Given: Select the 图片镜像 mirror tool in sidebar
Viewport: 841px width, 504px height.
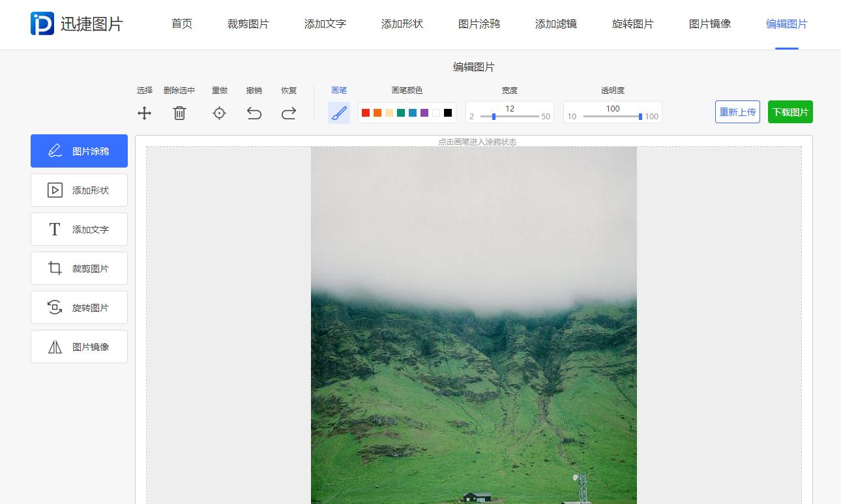Looking at the screenshot, I should pyautogui.click(x=79, y=346).
